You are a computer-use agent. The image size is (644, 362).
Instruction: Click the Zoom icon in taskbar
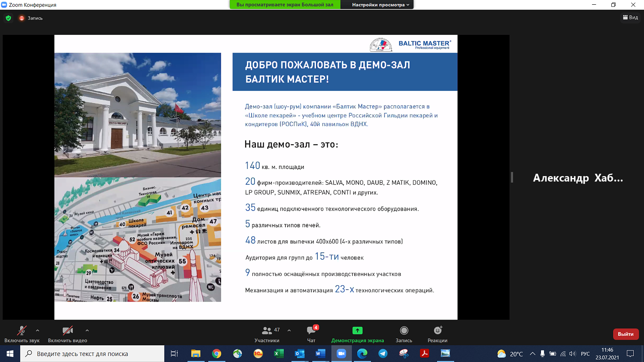tap(341, 354)
